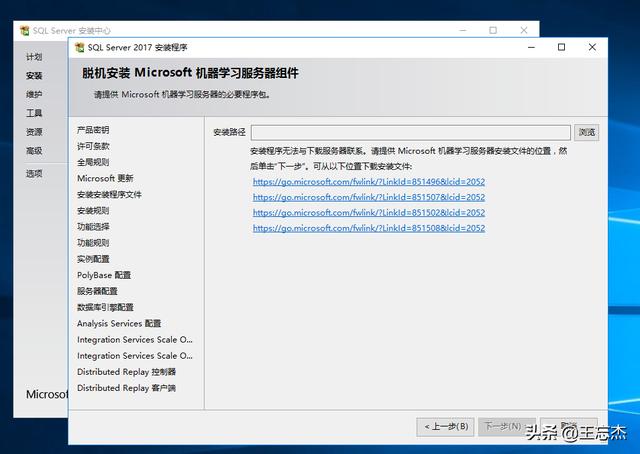Open download link with LinkId=851508

[368, 228]
